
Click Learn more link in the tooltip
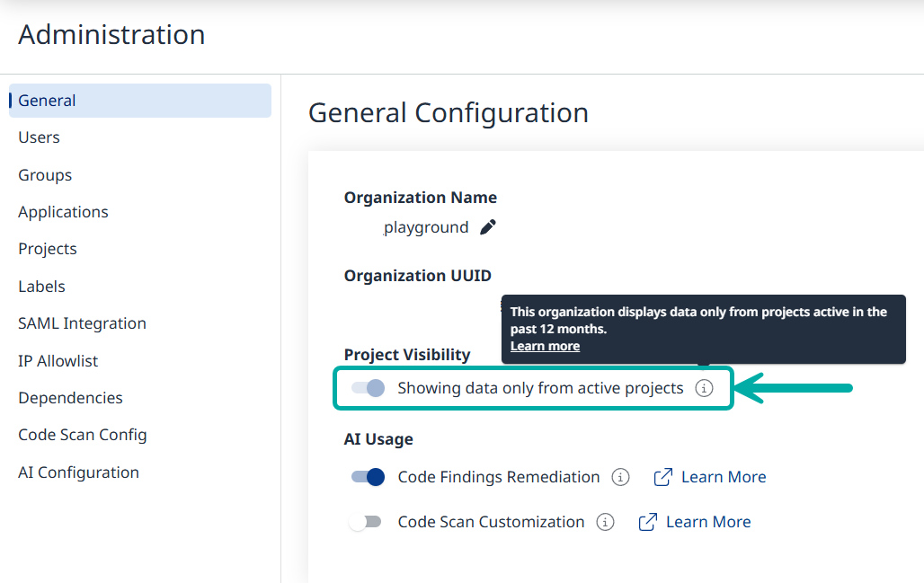[545, 346]
